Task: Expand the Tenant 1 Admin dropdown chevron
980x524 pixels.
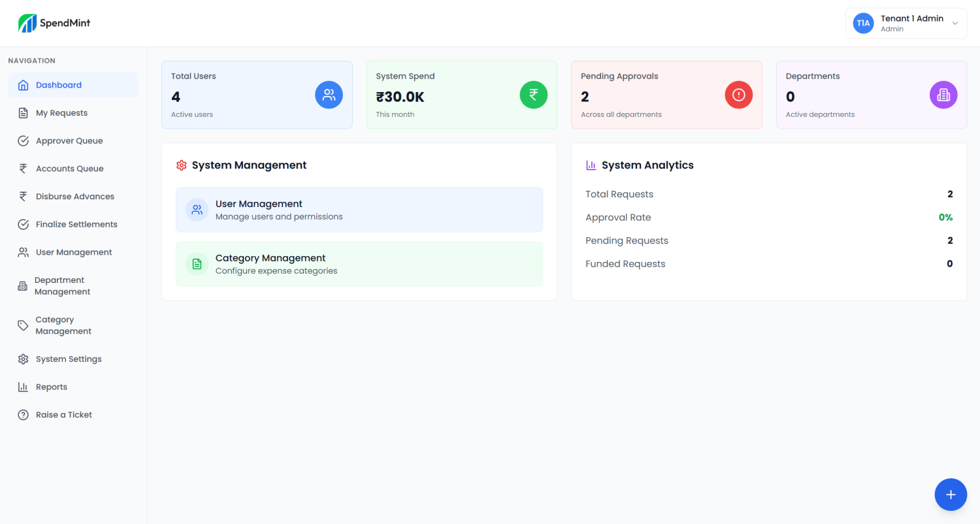Action: click(x=955, y=24)
